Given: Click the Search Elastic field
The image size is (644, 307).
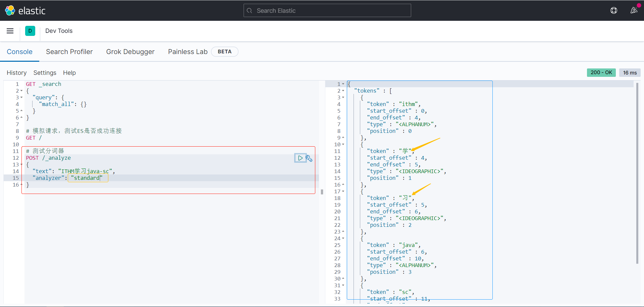Looking at the screenshot, I should pyautogui.click(x=327, y=10).
